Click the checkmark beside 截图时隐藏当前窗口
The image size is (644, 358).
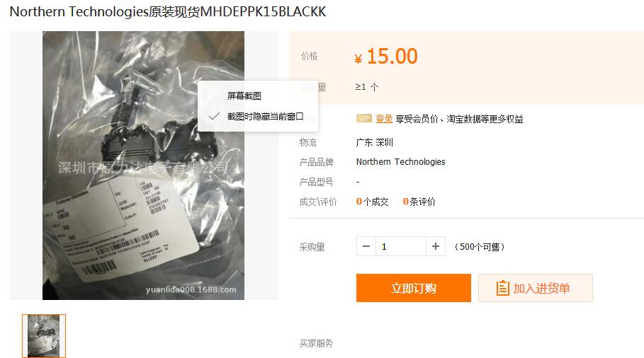214,117
